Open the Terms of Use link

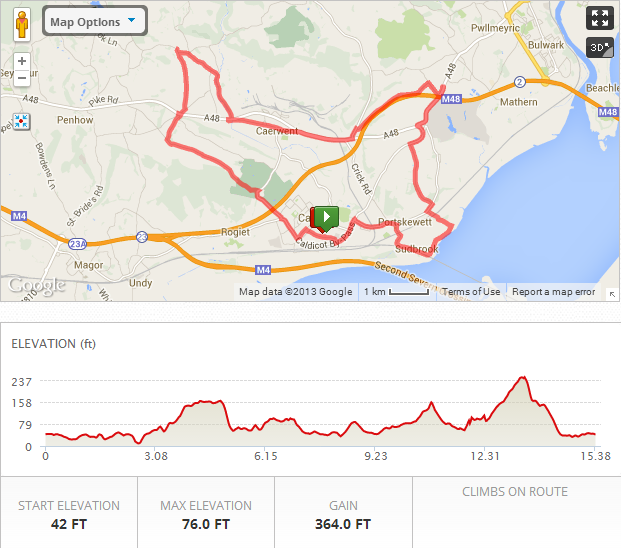point(471,292)
